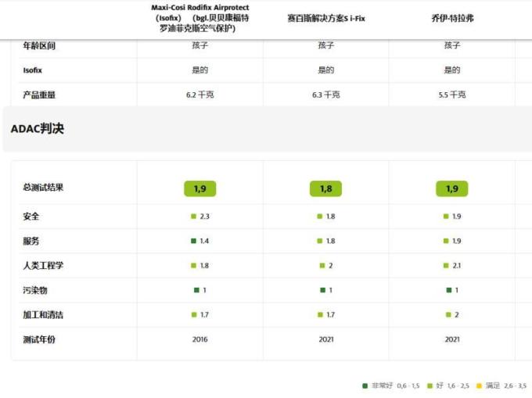Click the 6.2 千克 weight value
Image resolution: width=532 pixels, height=398 pixels.
(x=199, y=95)
